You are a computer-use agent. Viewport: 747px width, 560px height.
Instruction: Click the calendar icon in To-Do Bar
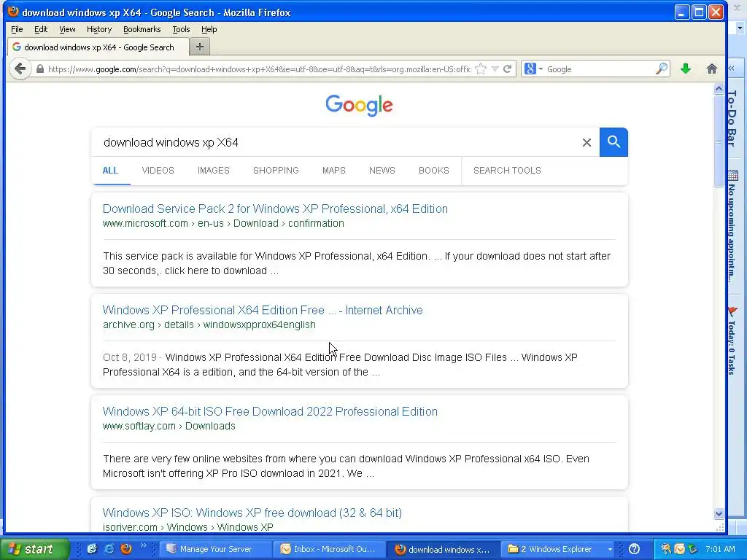click(732, 175)
